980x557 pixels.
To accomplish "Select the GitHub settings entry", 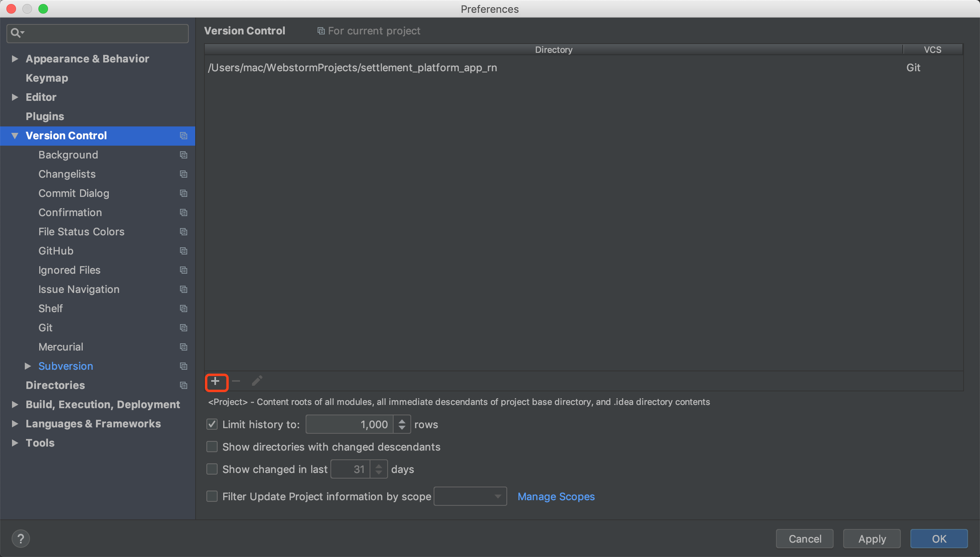I will [x=56, y=251].
